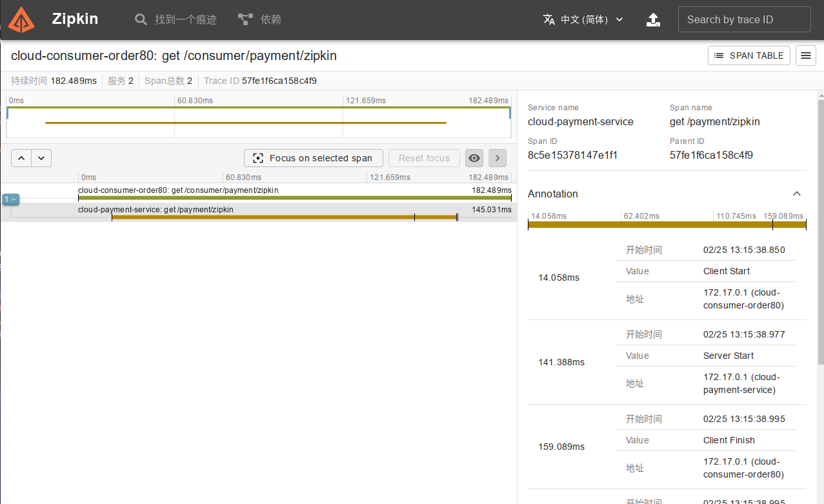Click the translate language icon
The width and height of the screenshot is (824, 504).
click(x=549, y=19)
